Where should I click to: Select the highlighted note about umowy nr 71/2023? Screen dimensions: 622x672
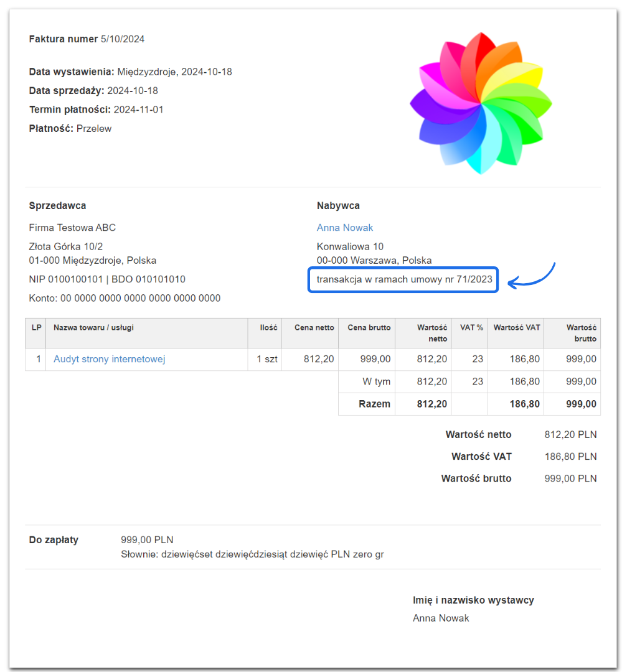[403, 279]
